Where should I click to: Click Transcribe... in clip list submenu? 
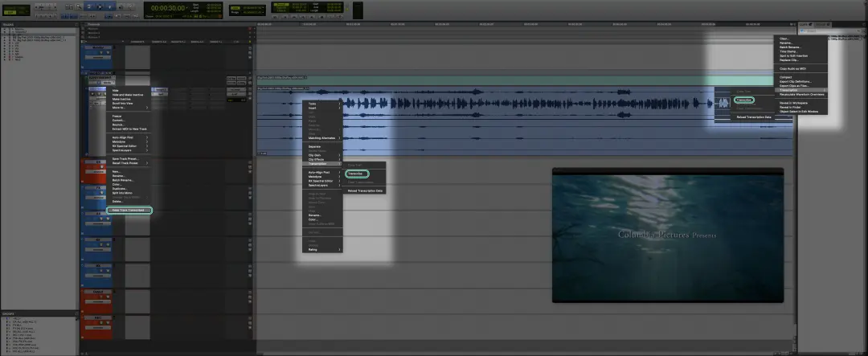tap(744, 100)
